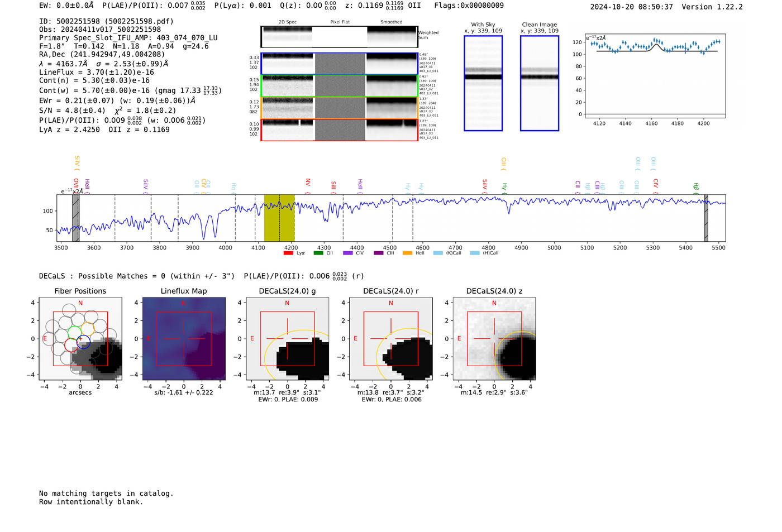Screen dimensions: 782x532
Task: Click the 'Q(z): 0.00' header value
Action: [x=308, y=6]
